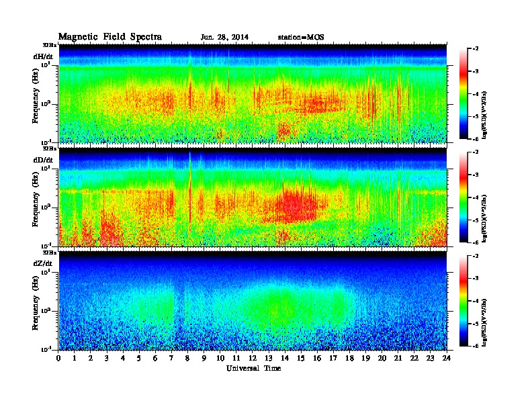Click hour tick "8" on the Universal Time axis

pyautogui.click(x=188, y=359)
